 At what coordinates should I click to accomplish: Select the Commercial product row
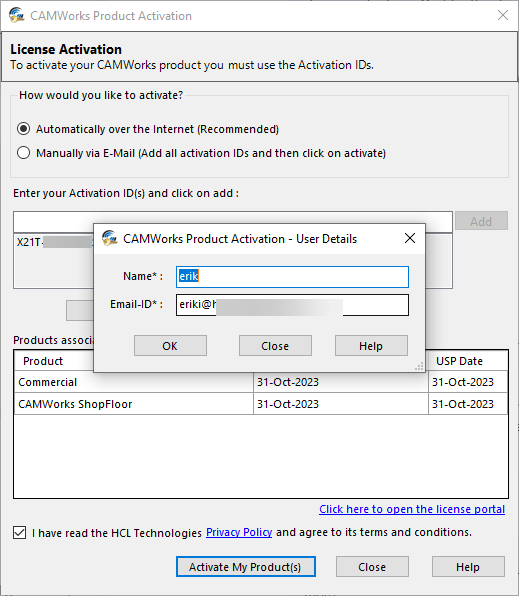[261, 382]
